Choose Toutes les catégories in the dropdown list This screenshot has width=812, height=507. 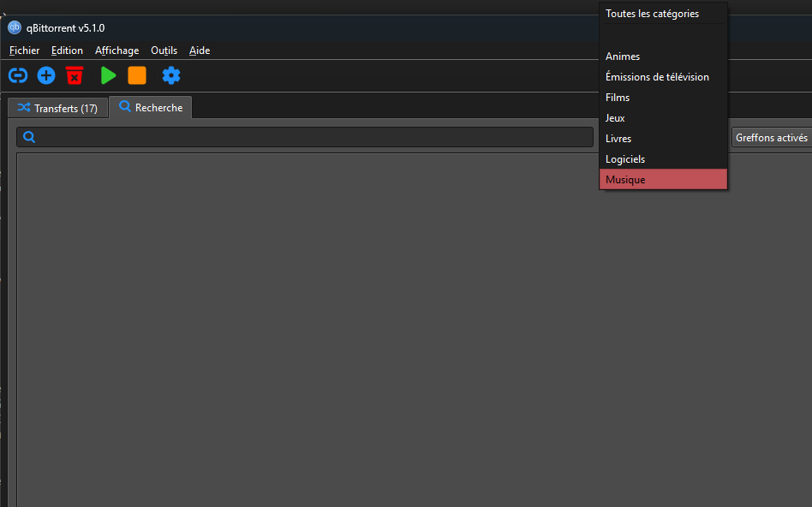click(652, 14)
